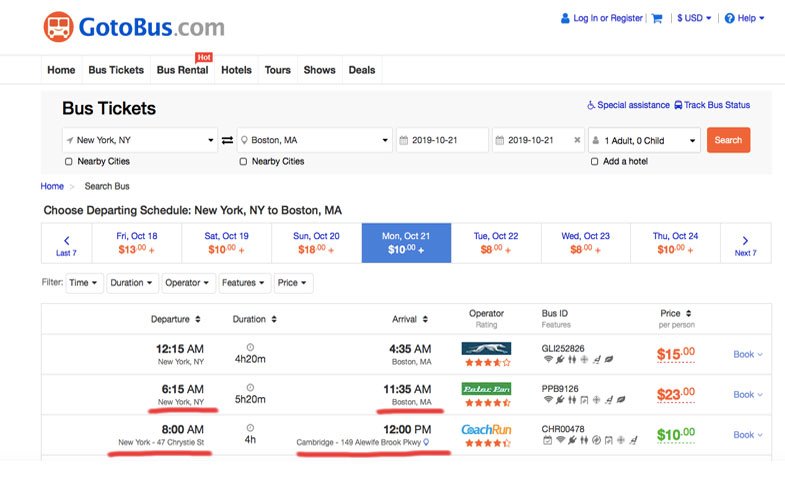Click the Cambridge stop map pin icon
785x500 pixels.
(x=427, y=442)
